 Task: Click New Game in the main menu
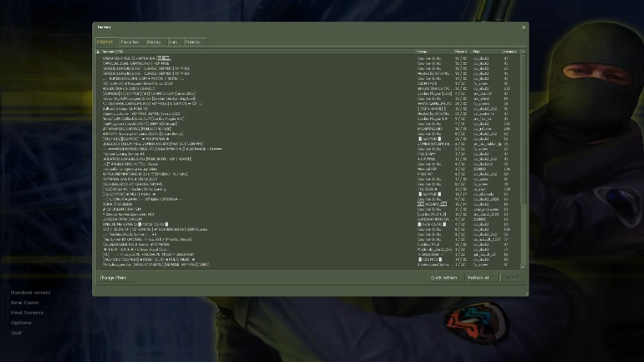pyautogui.click(x=25, y=302)
